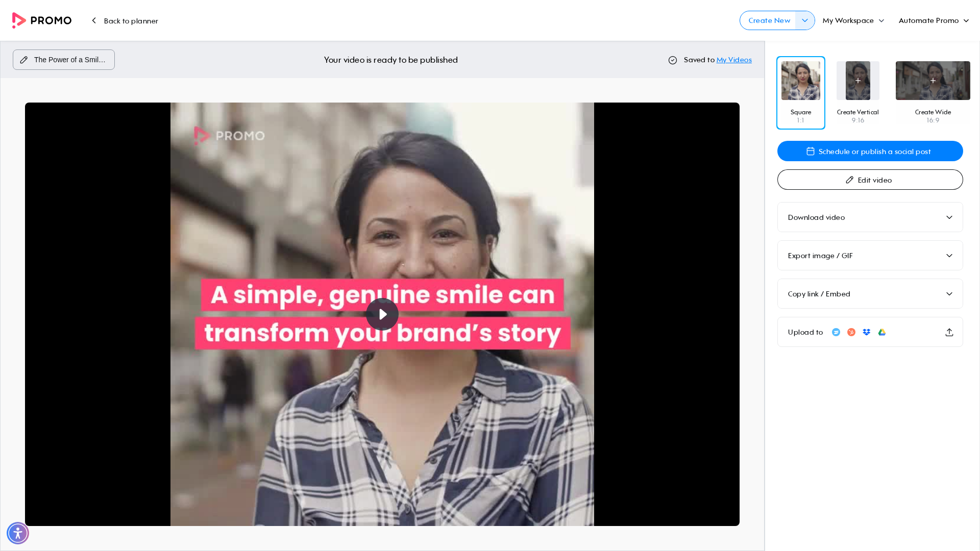980x551 pixels.
Task: Expand the Download video section
Action: tap(870, 217)
